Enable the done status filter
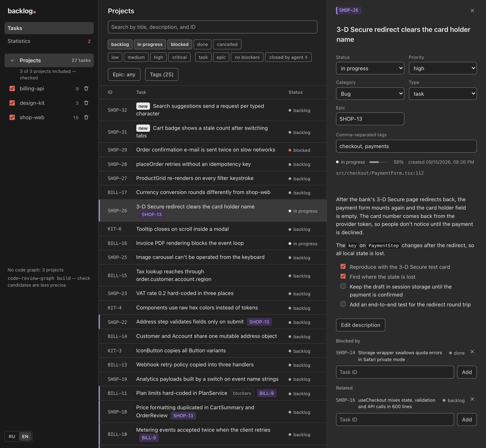This screenshot has width=486, height=448. pyautogui.click(x=202, y=44)
